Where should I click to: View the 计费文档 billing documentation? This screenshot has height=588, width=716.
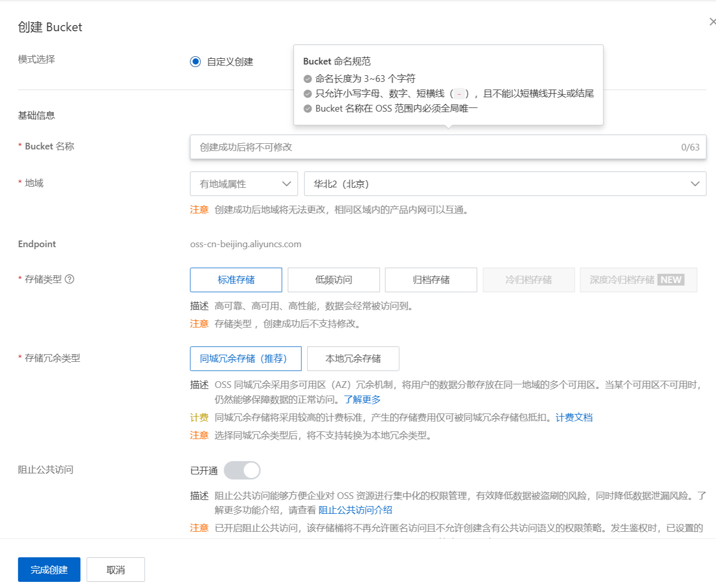click(x=573, y=418)
